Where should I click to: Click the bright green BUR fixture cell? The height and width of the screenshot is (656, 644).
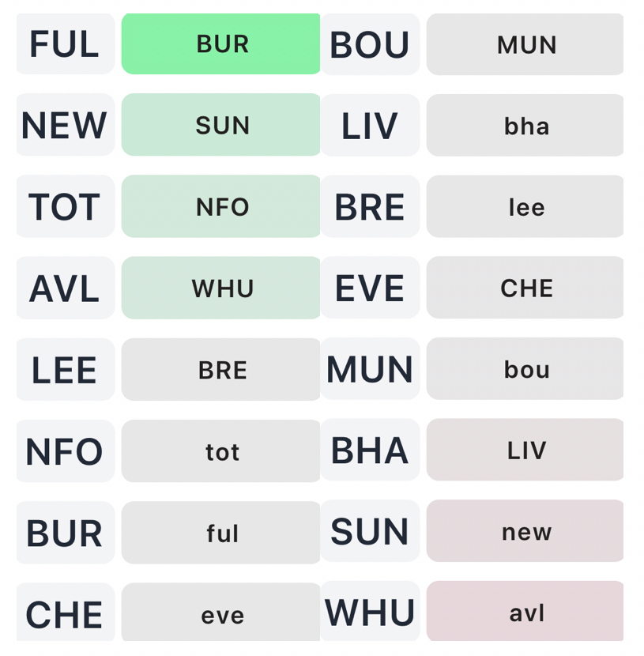click(x=221, y=44)
